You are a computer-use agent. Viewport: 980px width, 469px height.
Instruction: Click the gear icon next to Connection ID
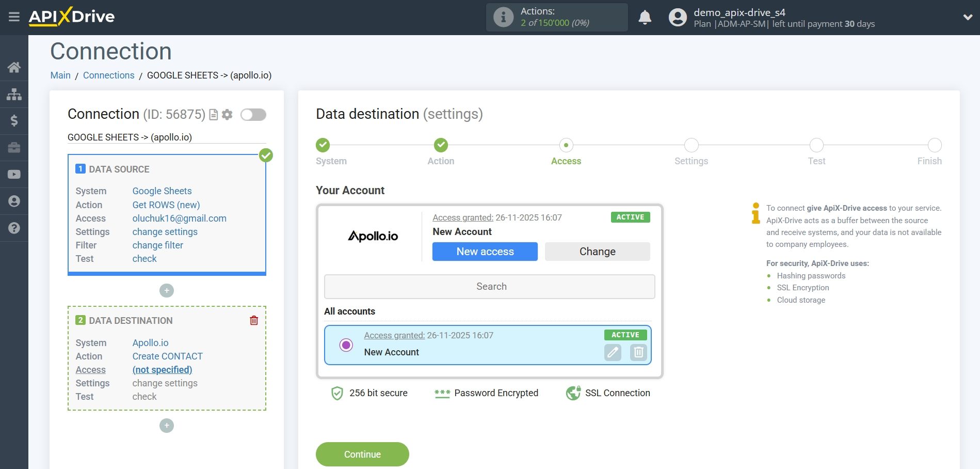click(x=227, y=115)
